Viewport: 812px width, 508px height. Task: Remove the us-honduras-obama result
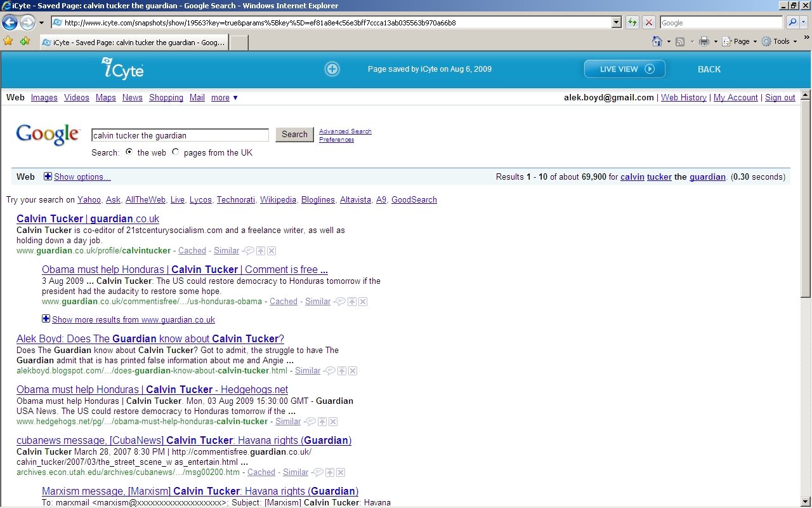tap(363, 302)
